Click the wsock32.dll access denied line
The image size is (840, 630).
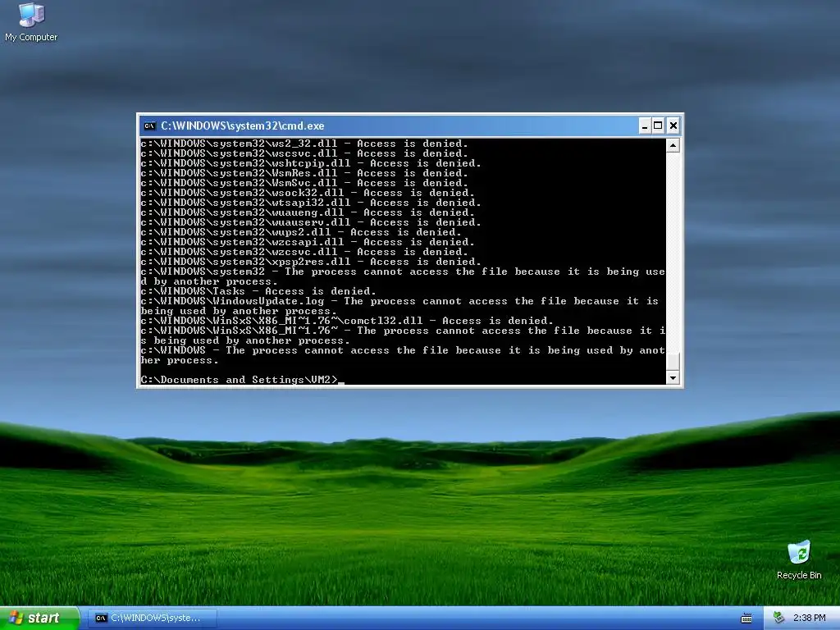[x=308, y=193]
